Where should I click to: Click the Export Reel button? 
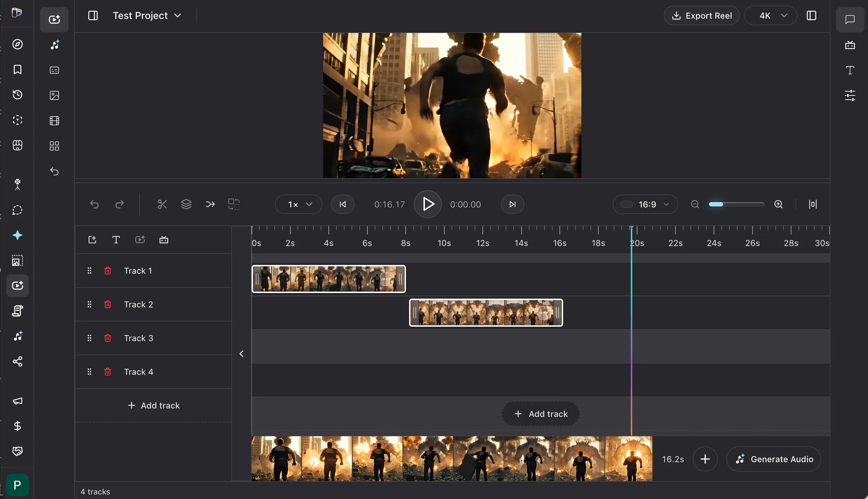tap(702, 15)
